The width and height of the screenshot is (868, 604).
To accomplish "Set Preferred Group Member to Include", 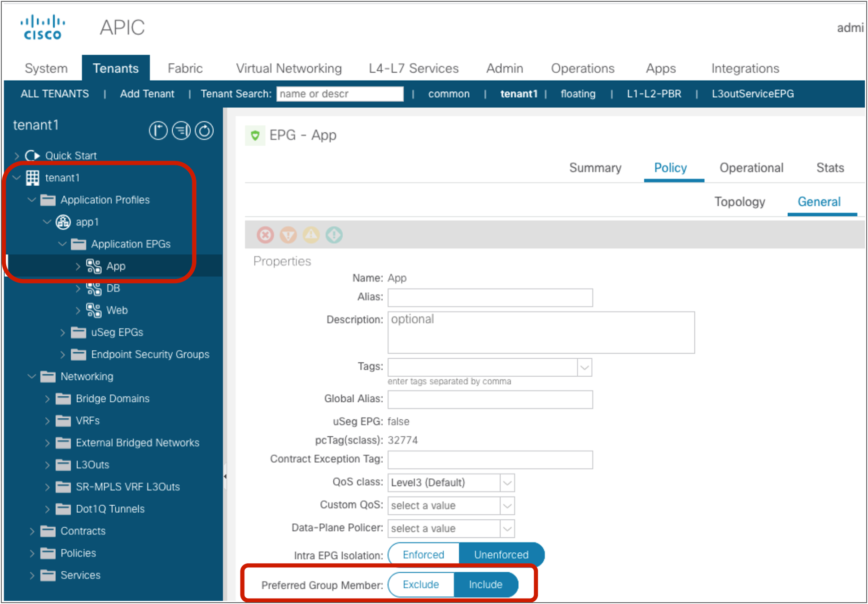I will 486,584.
